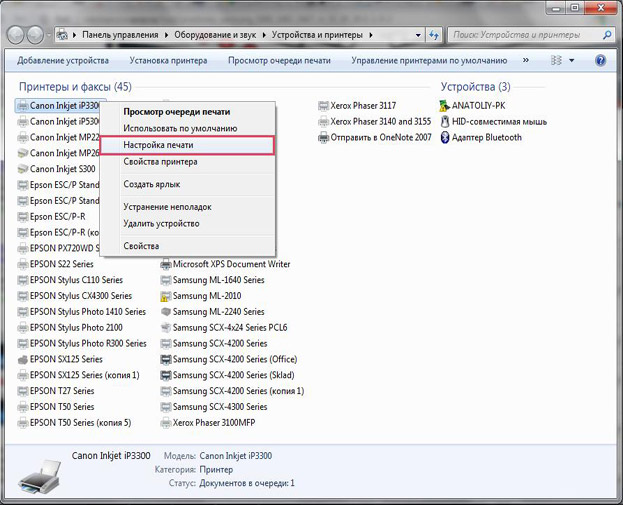Select Microsoft XPS Document Writer icon
The height and width of the screenshot is (505, 623).
pos(166,264)
